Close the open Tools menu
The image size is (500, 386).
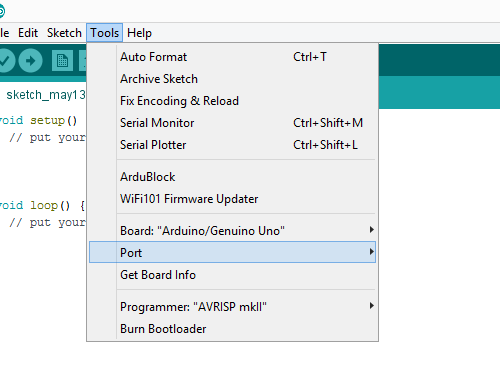104,33
